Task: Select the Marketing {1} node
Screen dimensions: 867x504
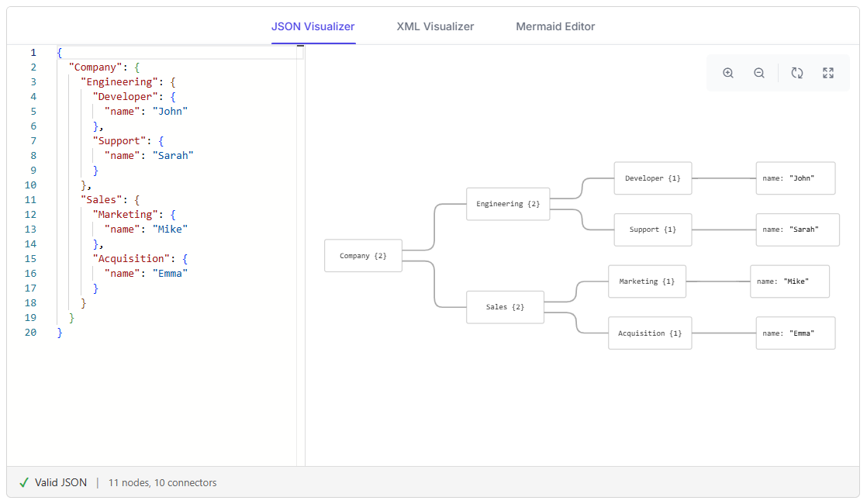Action: tap(647, 281)
